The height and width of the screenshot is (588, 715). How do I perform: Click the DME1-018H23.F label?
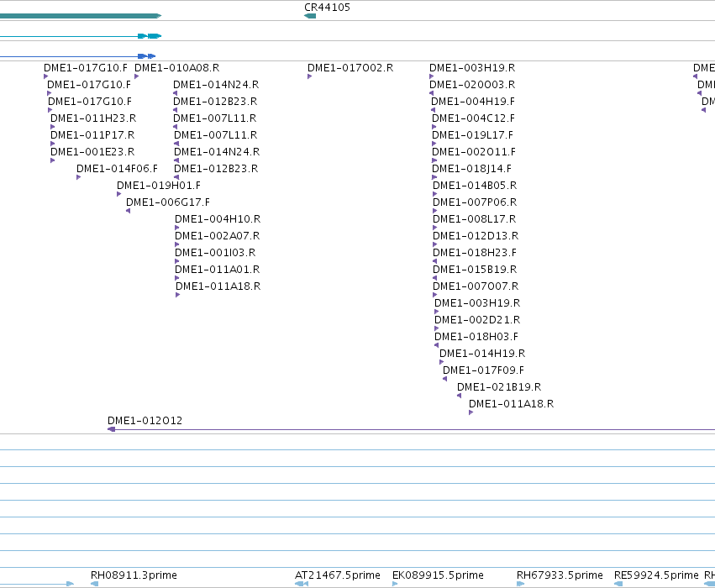coord(475,253)
